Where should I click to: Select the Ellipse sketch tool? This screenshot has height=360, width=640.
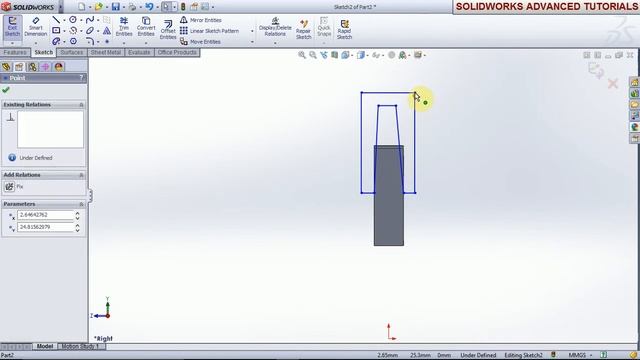pyautogui.click(x=90, y=30)
